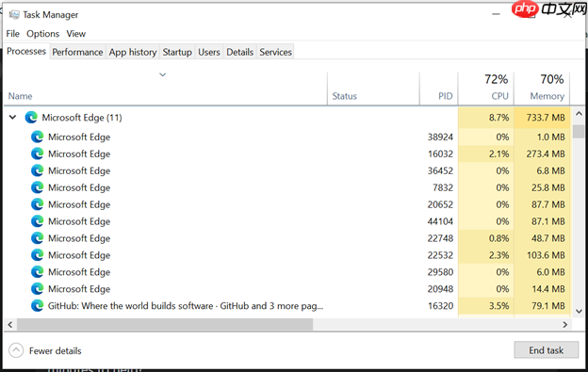This screenshot has width=588, height=372.
Task: Switch to the App history tab
Action: coord(133,52)
